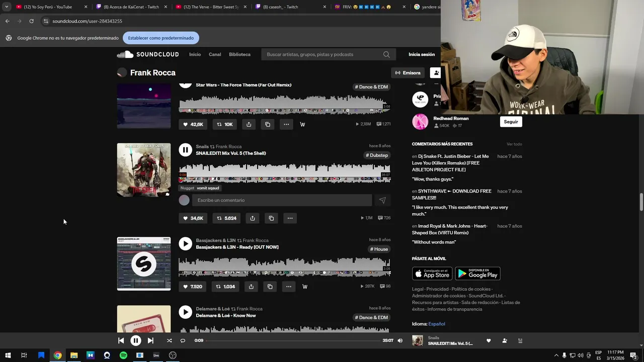The width and height of the screenshot is (644, 362).
Task: Pause playback in the bottom player bar
Action: point(136,340)
